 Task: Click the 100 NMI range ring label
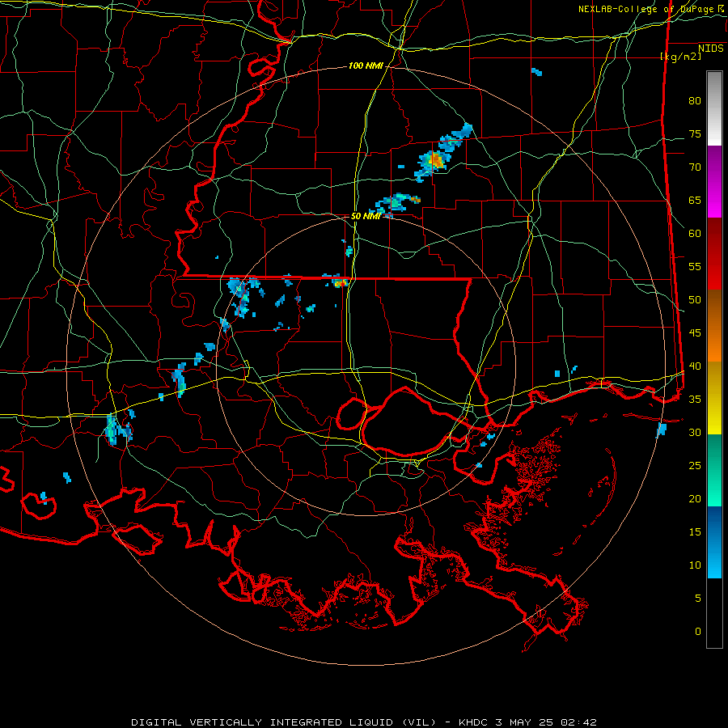366,66
